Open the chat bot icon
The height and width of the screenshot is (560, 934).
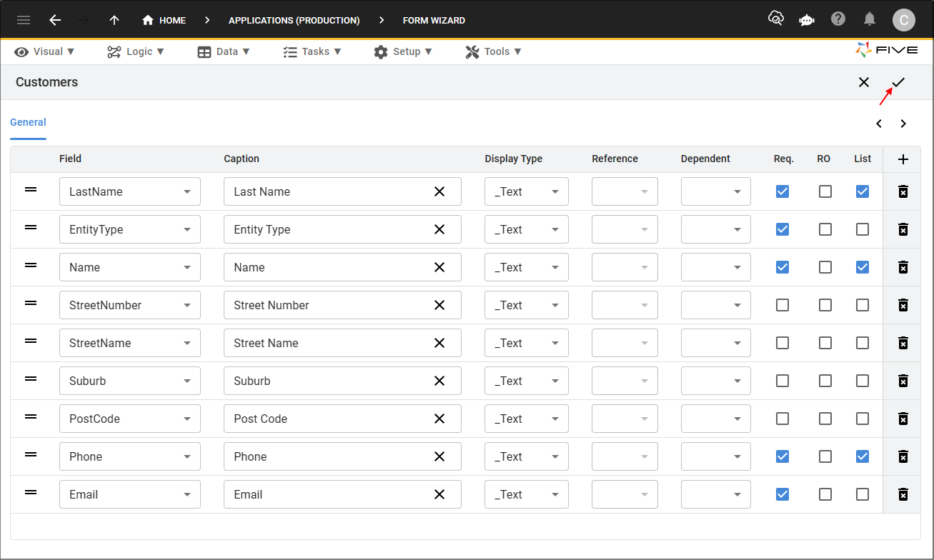tap(807, 20)
